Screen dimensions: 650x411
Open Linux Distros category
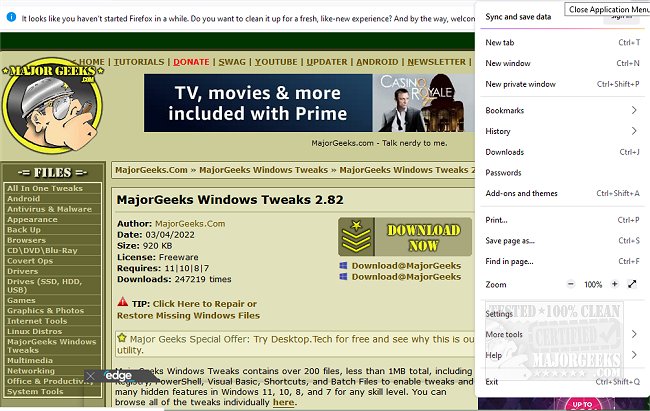tap(52, 331)
